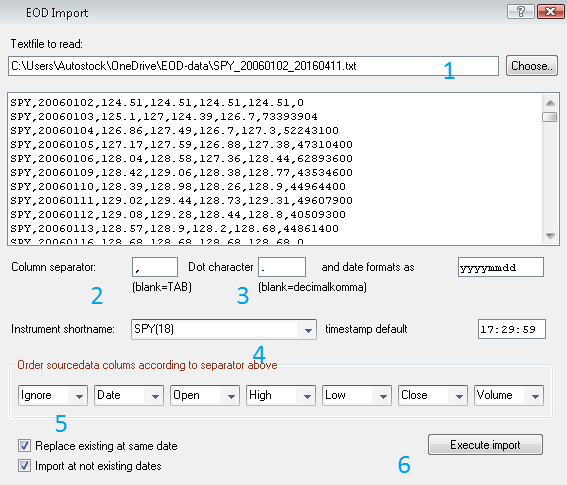Close the EOD Import dialog
Image resolution: width=567 pixels, height=485 pixels.
[550, 12]
